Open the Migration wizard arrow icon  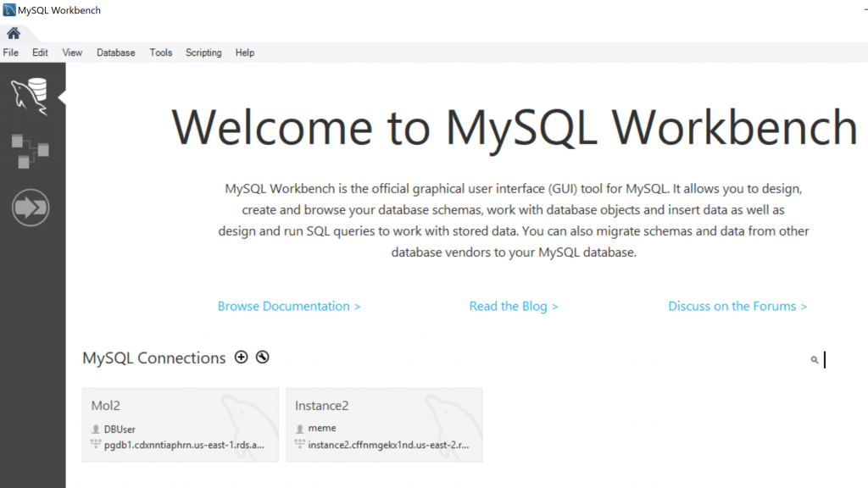(x=31, y=208)
